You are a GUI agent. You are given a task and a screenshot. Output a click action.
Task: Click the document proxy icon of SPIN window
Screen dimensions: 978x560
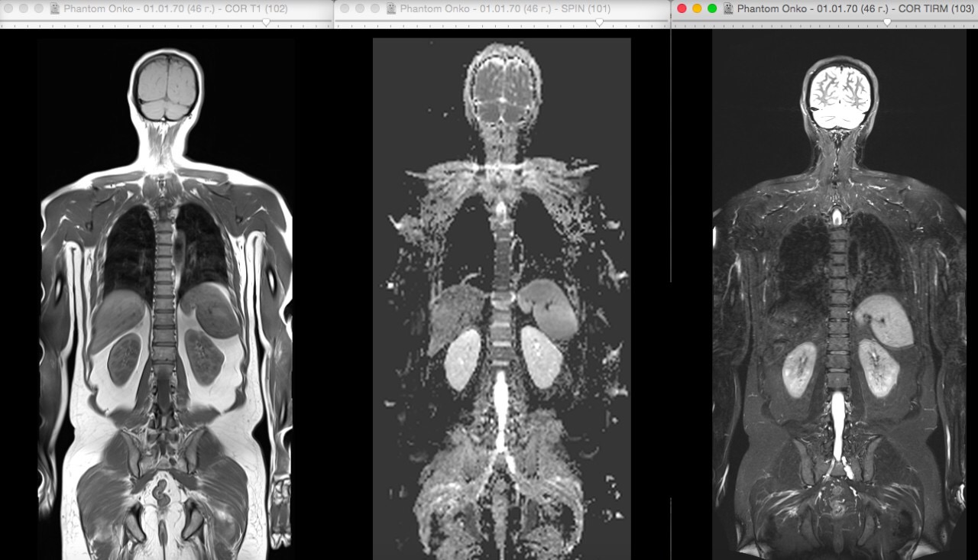point(392,8)
